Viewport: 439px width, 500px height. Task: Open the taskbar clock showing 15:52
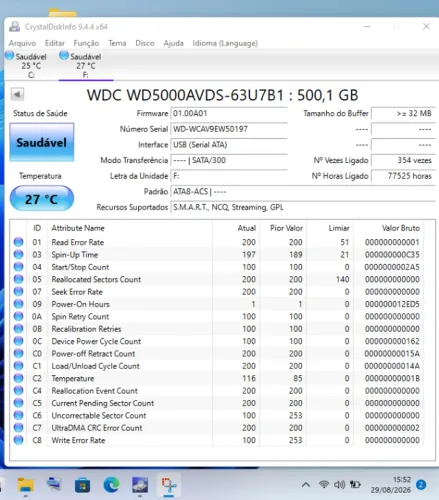[x=390, y=485]
